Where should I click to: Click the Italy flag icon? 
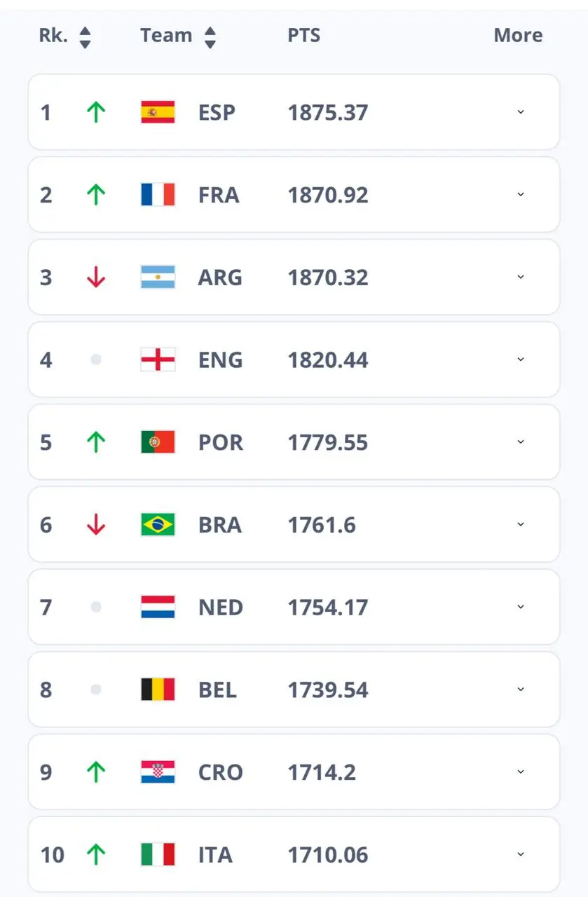(x=158, y=855)
